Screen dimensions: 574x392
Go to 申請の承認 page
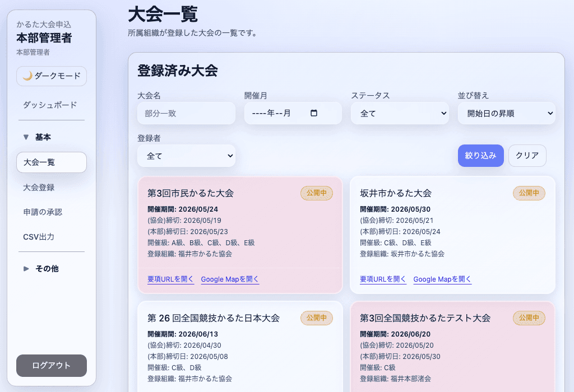pos(43,212)
